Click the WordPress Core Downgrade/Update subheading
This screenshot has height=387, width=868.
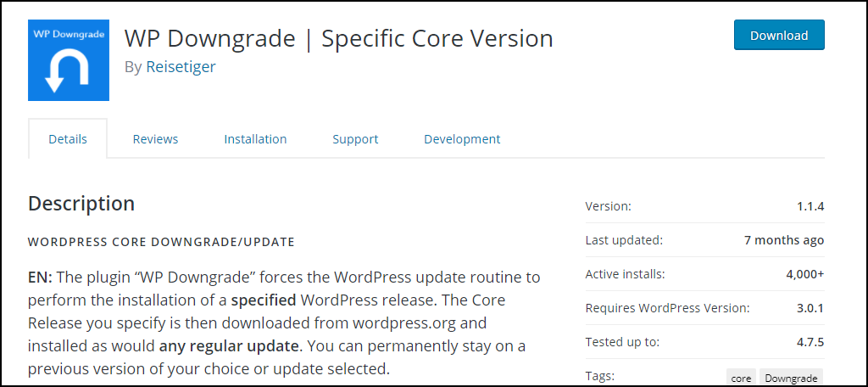[161, 242]
